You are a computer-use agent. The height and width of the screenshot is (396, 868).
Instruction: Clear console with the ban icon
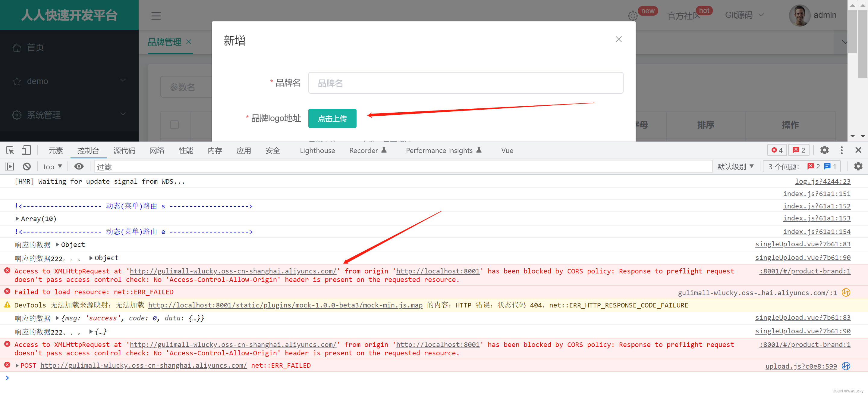click(x=27, y=167)
